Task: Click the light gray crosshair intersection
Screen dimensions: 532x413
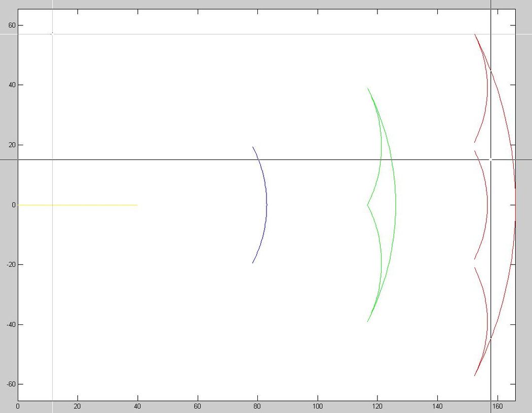Action: 52,34
